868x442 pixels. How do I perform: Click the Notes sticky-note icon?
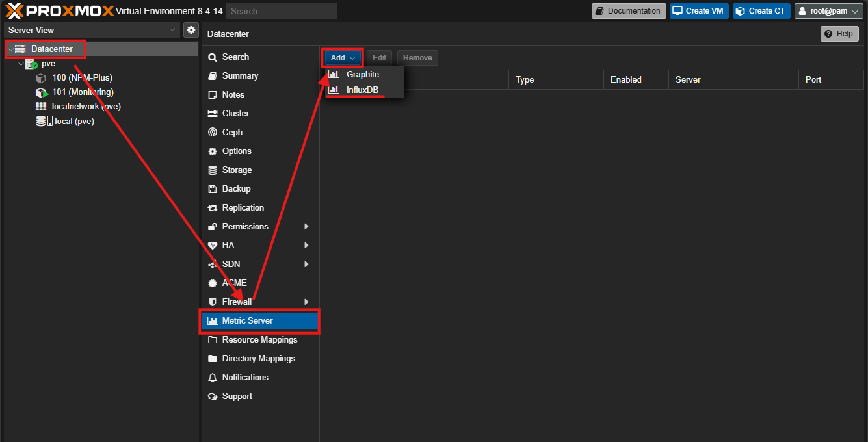[212, 95]
